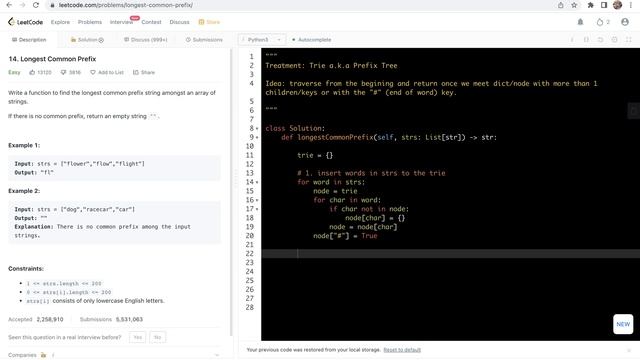Viewport: 640px width, 360px height.
Task: Bookmark this page with the star
Action: point(574,5)
